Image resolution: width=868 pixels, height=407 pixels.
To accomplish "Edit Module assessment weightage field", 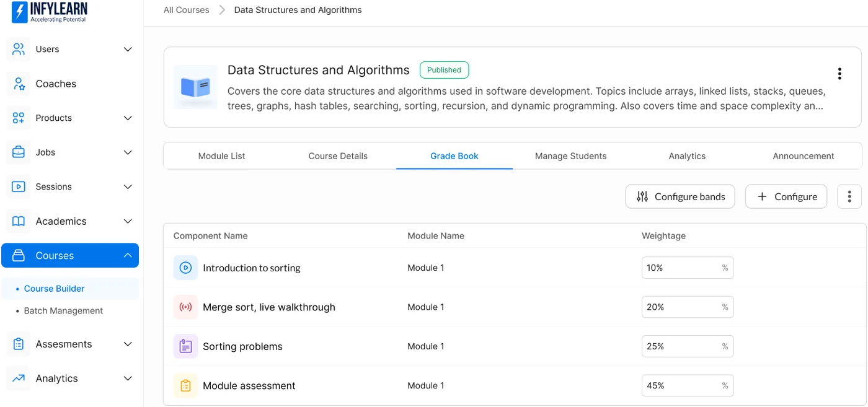I will tap(688, 385).
